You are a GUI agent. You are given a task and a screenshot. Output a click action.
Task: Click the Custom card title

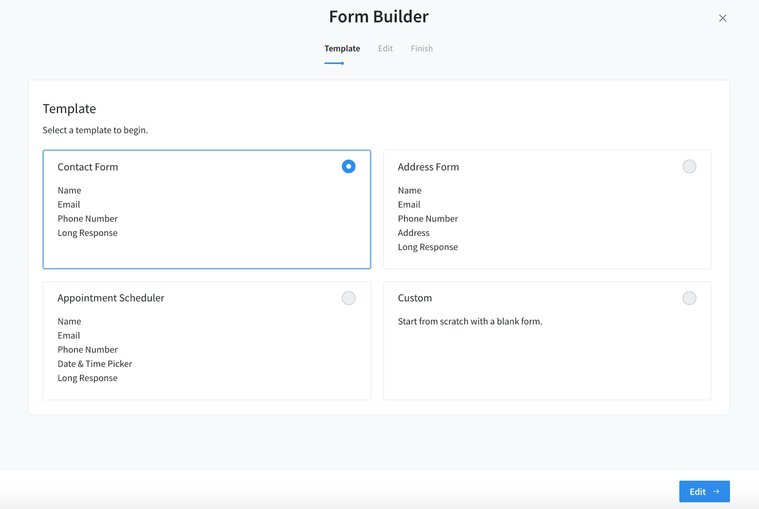tap(415, 298)
